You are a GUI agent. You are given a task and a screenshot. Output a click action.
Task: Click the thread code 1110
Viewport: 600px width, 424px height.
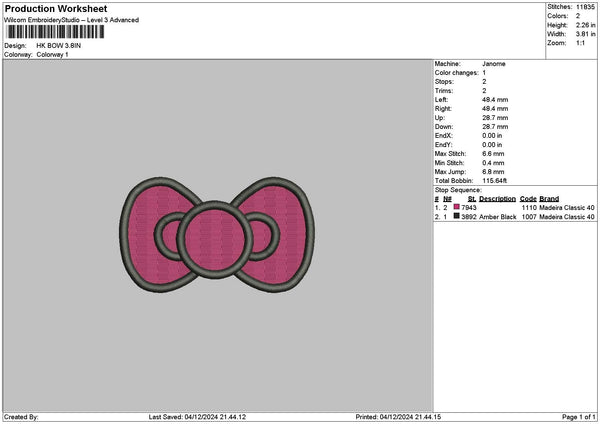click(529, 207)
